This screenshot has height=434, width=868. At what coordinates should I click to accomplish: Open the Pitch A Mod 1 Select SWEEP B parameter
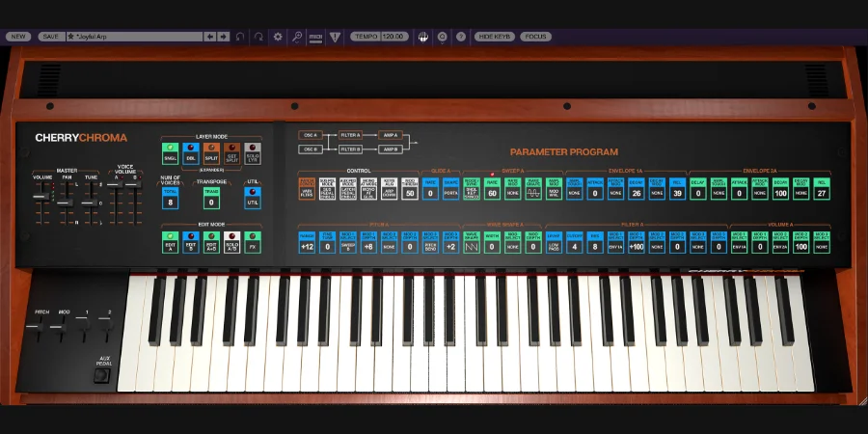click(x=347, y=242)
